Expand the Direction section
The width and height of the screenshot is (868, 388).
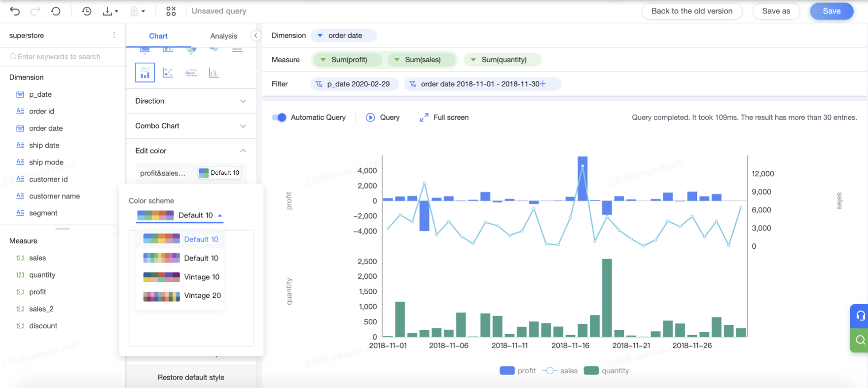click(191, 101)
